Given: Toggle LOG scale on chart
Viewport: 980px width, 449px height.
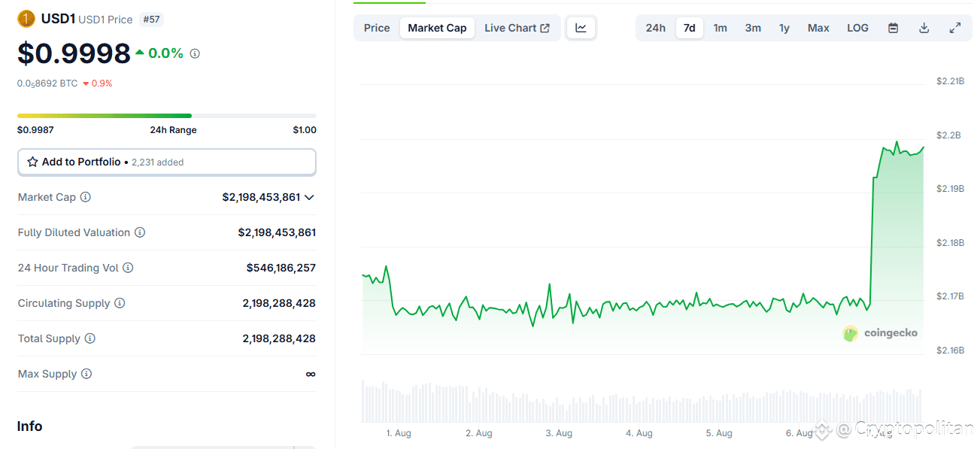Looking at the screenshot, I should click(857, 28).
